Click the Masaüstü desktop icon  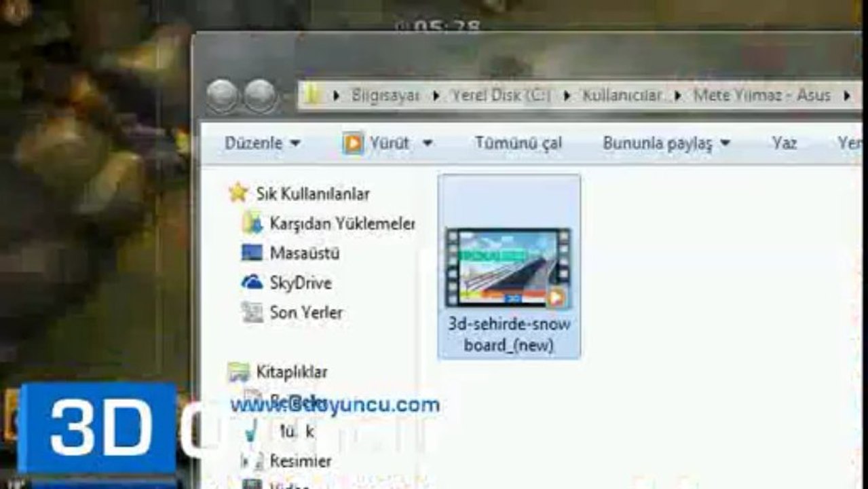point(252,253)
